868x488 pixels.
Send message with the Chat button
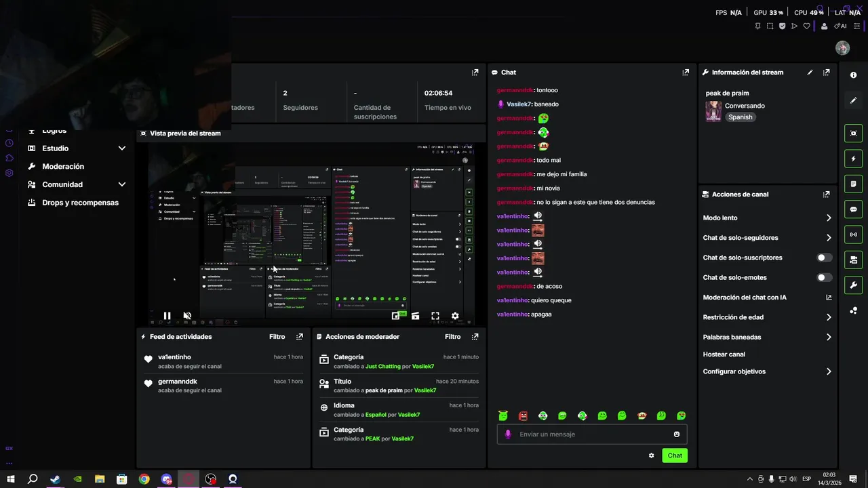675,455
